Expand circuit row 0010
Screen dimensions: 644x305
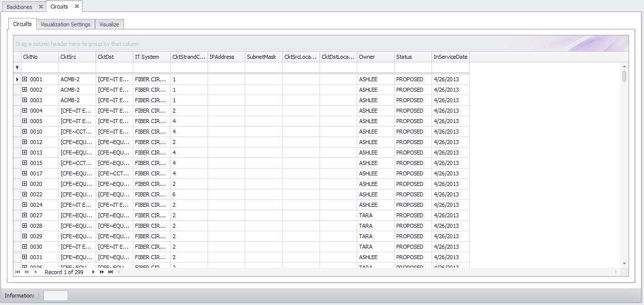click(25, 132)
